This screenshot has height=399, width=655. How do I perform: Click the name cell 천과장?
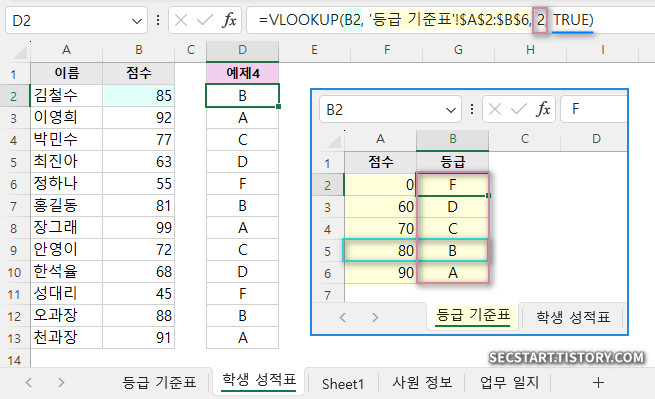point(66,338)
